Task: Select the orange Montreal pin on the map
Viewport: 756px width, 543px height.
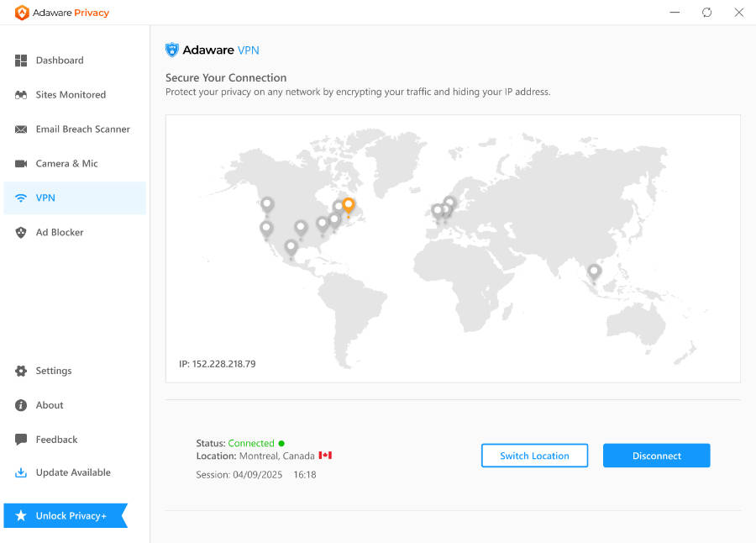Action: pyautogui.click(x=348, y=204)
